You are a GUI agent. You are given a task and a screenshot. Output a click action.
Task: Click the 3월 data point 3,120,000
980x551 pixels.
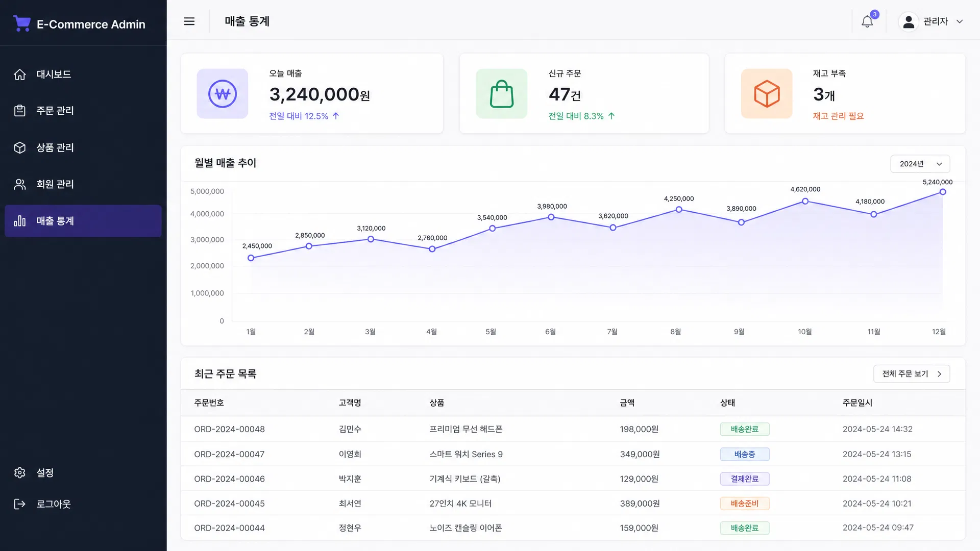click(371, 239)
